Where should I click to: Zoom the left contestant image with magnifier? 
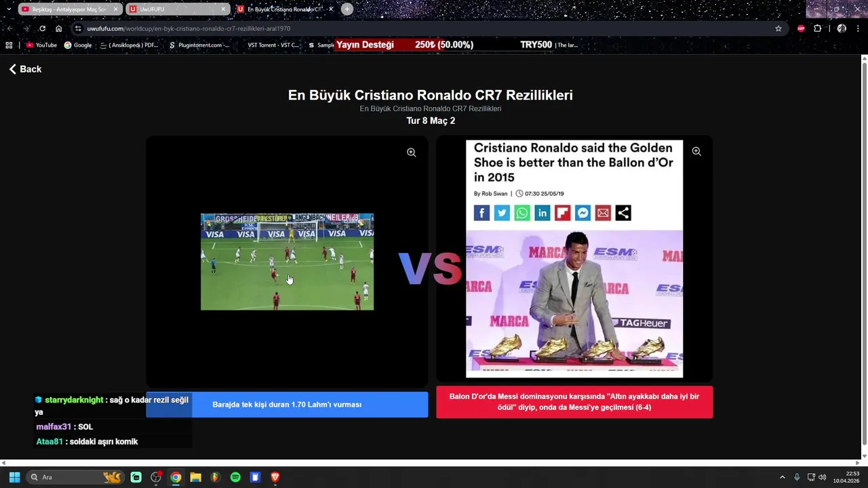tap(411, 152)
